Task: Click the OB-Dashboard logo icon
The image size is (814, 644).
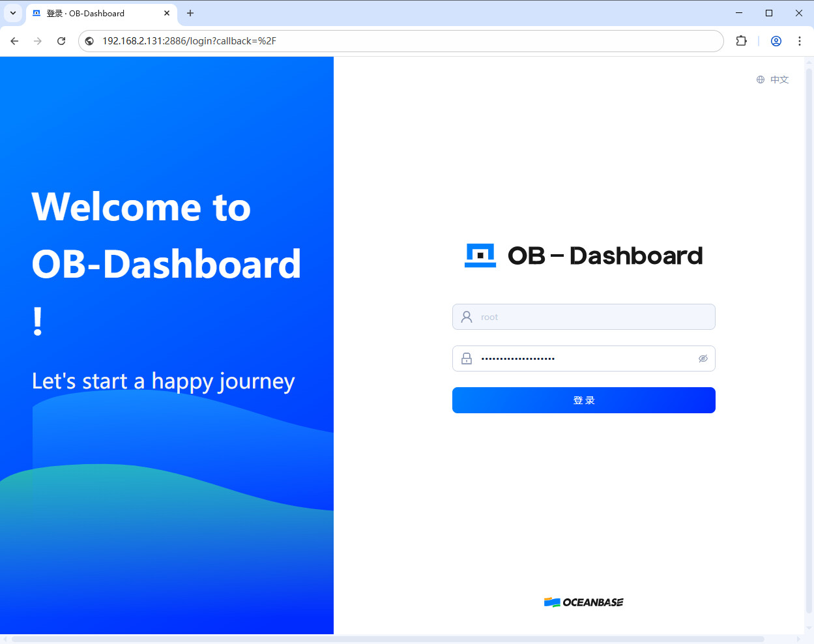Action: [x=480, y=256]
